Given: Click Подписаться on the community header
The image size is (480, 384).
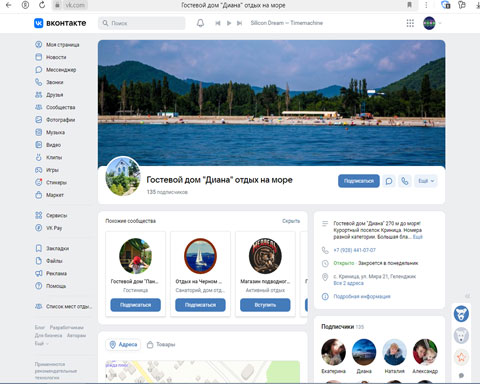Looking at the screenshot, I should (x=359, y=181).
